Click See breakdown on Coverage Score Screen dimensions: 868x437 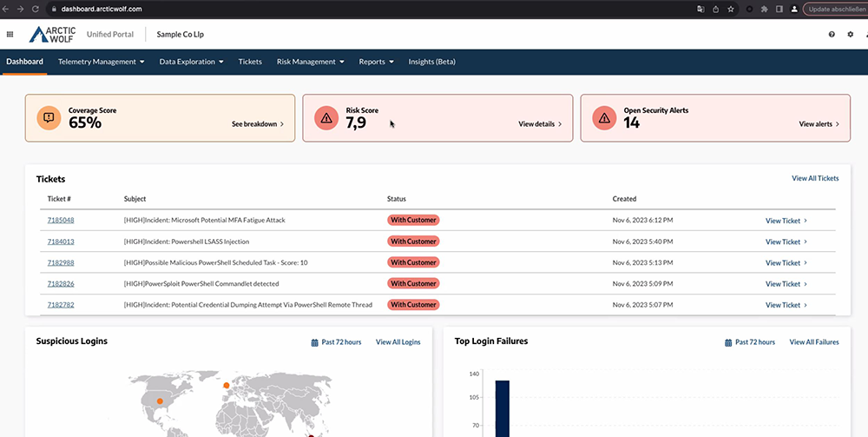click(257, 124)
